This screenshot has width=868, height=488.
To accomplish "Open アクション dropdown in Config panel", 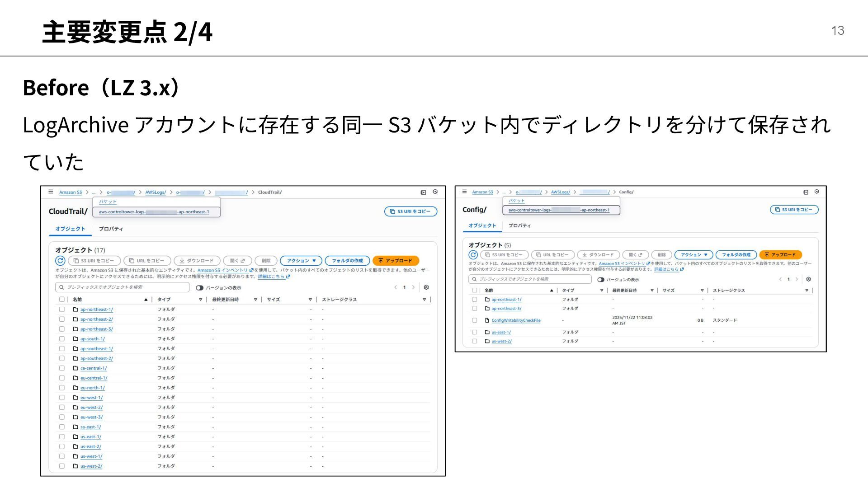I will click(693, 255).
